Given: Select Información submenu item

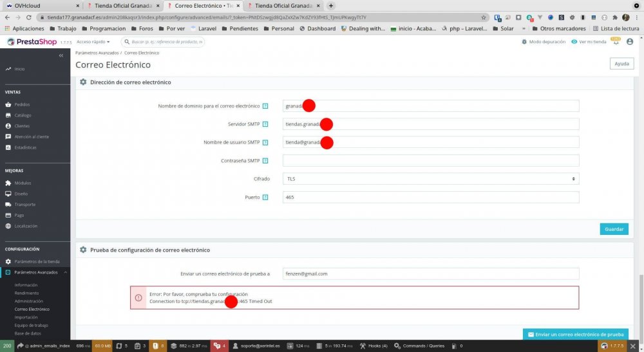Looking at the screenshot, I should click(x=26, y=284).
